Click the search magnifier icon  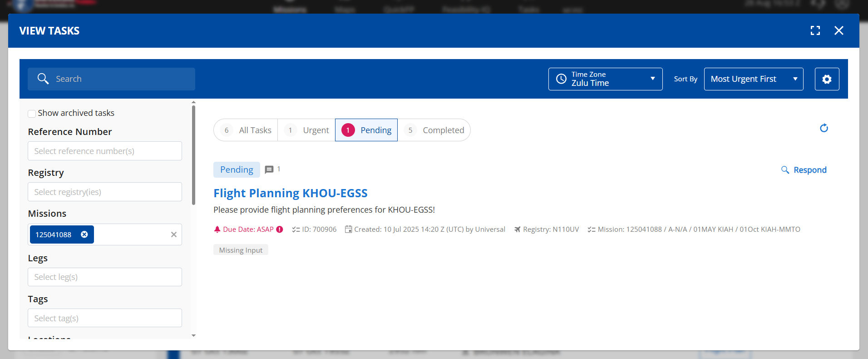[x=43, y=79]
